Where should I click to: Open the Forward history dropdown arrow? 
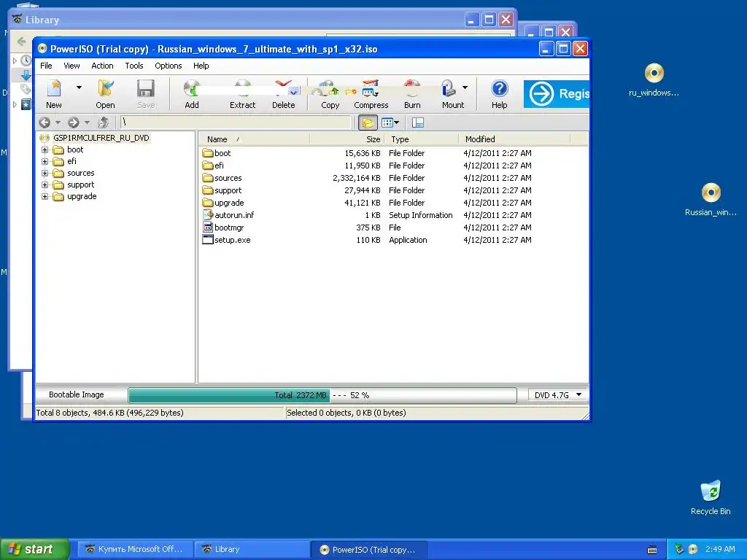(x=88, y=122)
